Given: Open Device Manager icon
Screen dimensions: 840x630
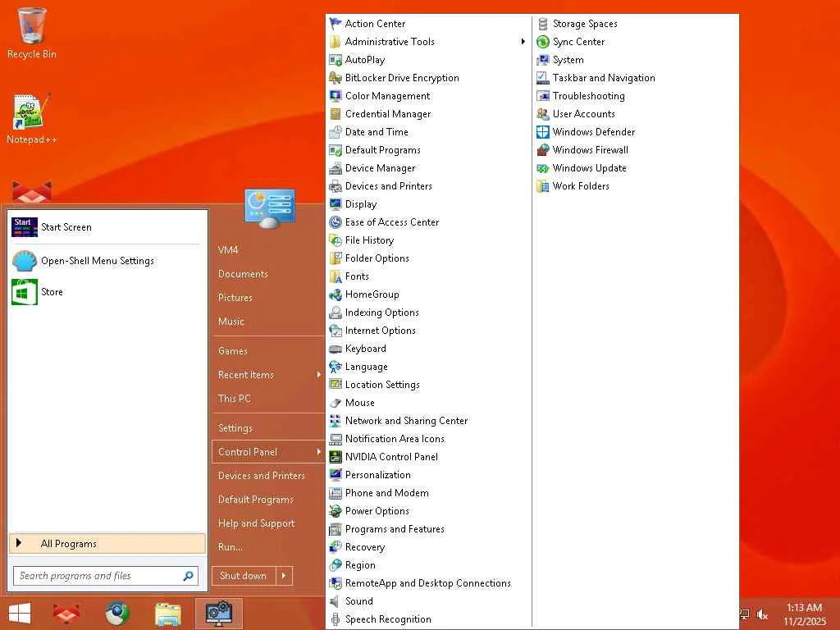Looking at the screenshot, I should coord(336,168).
